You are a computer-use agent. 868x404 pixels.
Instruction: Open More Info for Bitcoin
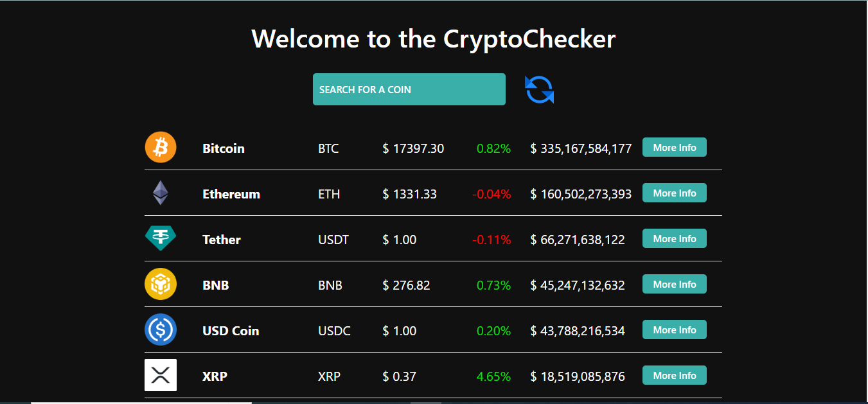[x=674, y=147]
